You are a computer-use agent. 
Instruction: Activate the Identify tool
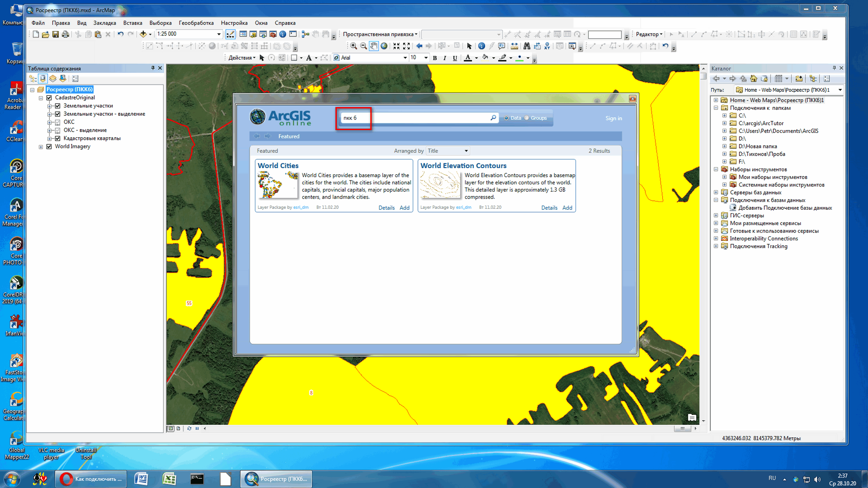(x=481, y=46)
